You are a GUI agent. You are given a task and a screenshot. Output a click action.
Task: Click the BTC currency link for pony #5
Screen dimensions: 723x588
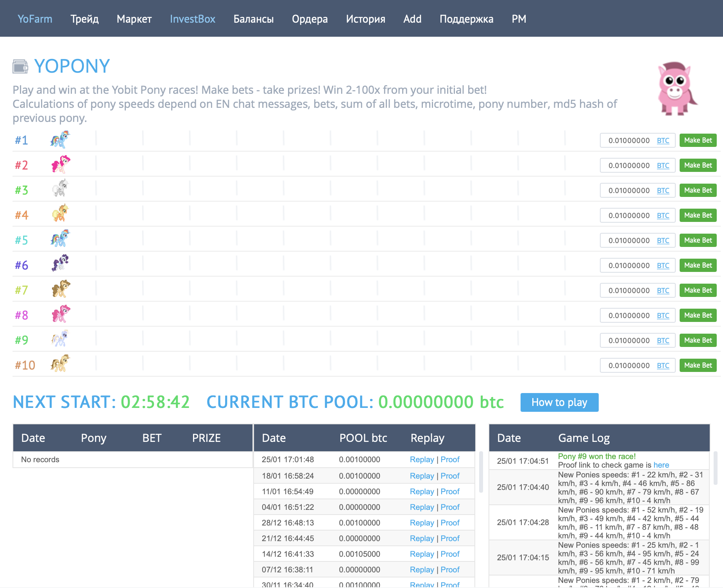[x=663, y=241]
